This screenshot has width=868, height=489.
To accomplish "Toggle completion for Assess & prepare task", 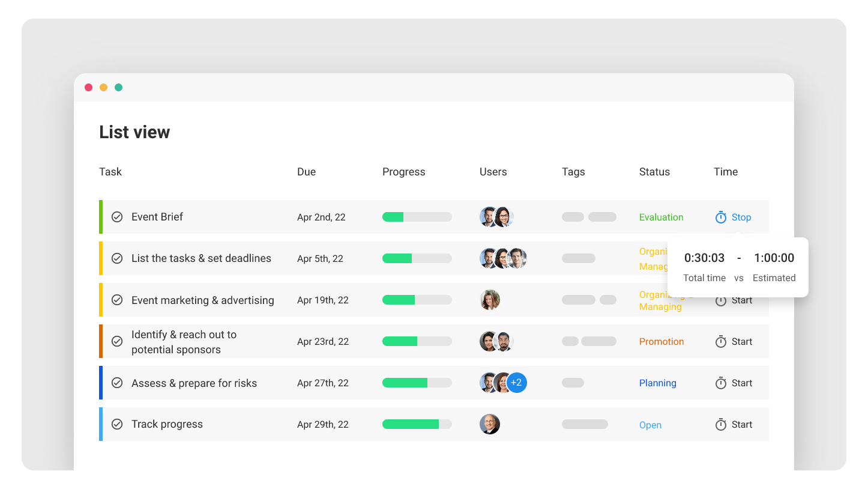I will click(117, 383).
